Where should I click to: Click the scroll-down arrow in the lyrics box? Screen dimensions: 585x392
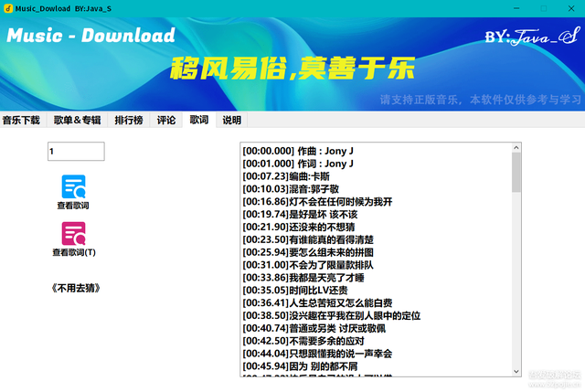point(516,371)
